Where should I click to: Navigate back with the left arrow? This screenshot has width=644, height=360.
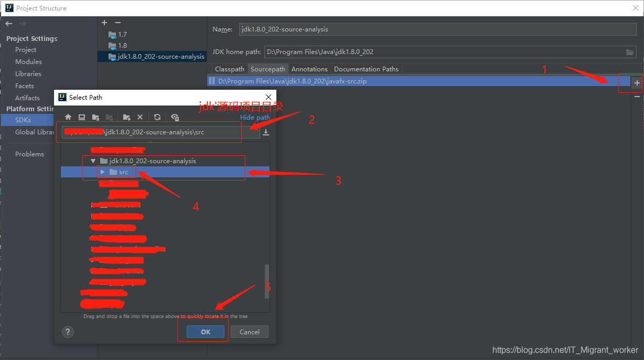pyautogui.click(x=9, y=24)
